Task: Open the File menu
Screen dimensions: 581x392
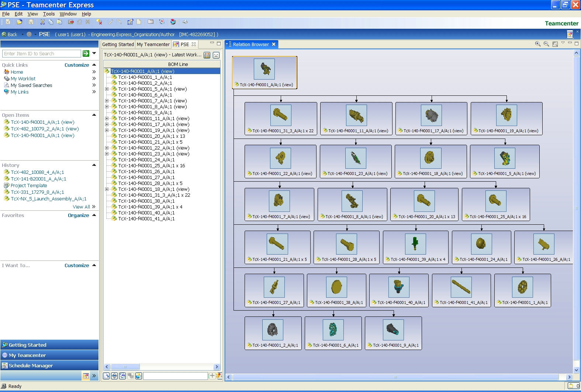Action: click(x=6, y=14)
